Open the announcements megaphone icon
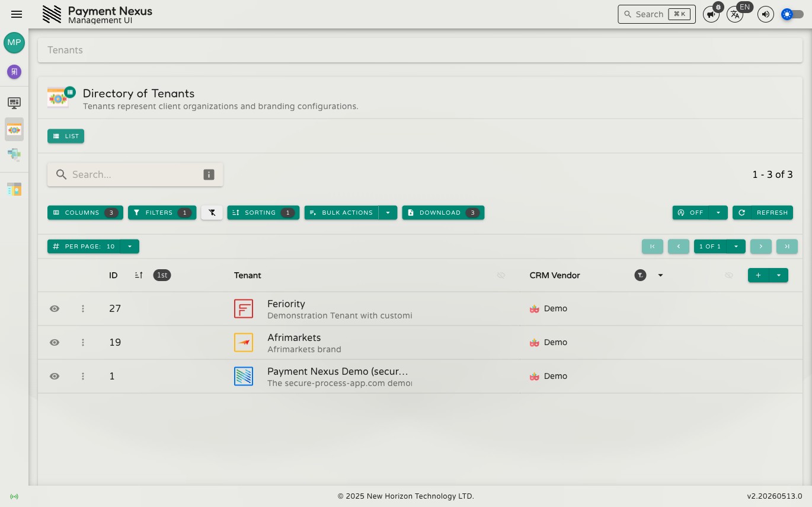Image resolution: width=812 pixels, height=507 pixels. (x=711, y=14)
